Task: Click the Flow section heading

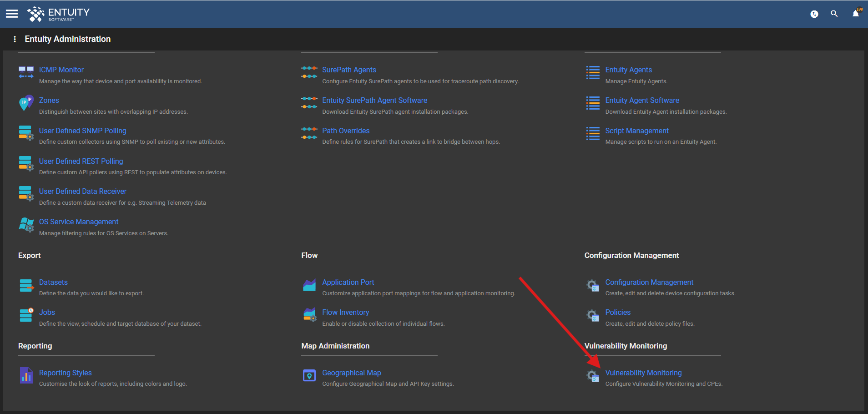Action: point(309,255)
